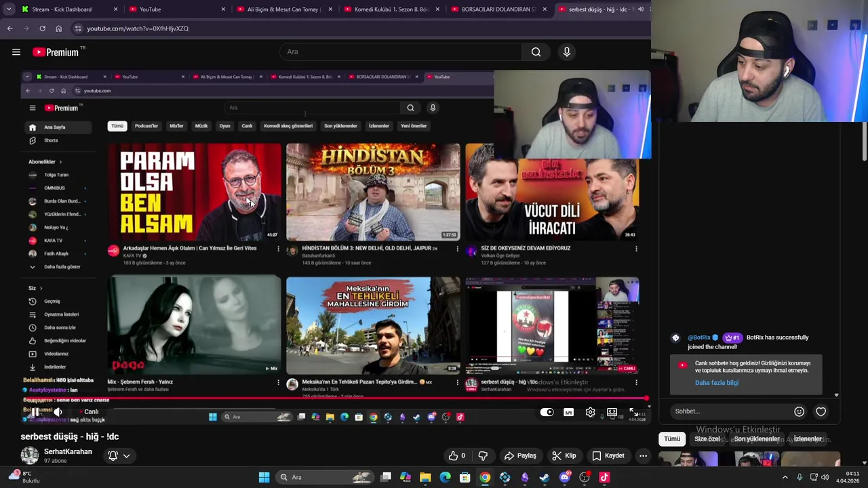Open the Windows Start menu

(264, 477)
